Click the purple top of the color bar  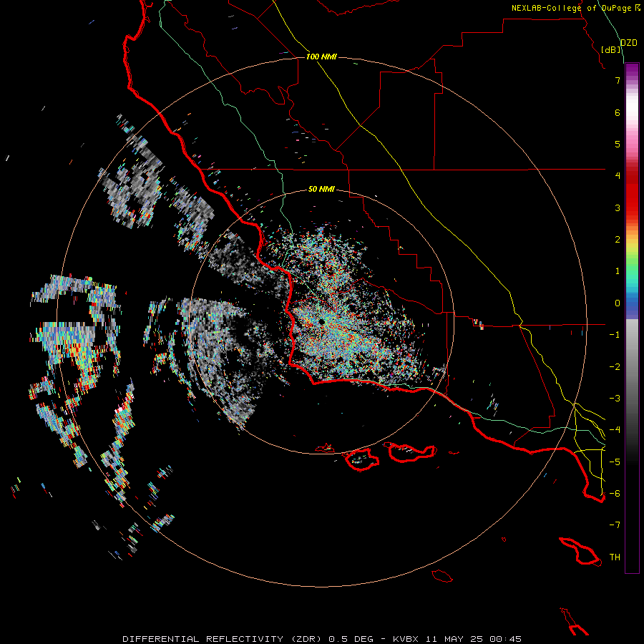632,69
